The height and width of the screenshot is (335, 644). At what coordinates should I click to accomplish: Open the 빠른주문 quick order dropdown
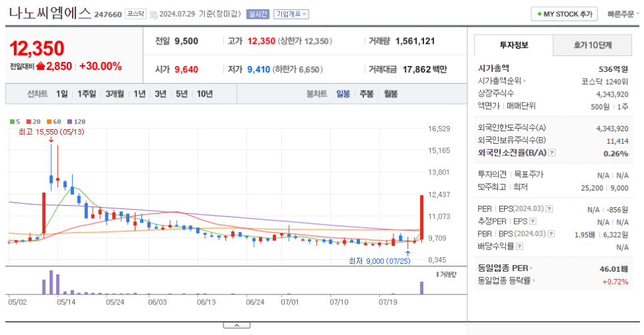(623, 14)
